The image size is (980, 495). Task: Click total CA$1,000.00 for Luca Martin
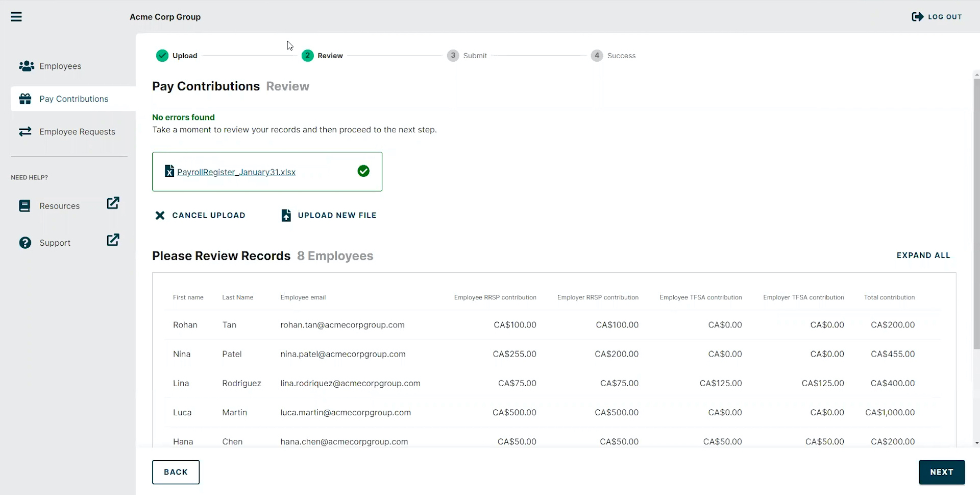890,412
